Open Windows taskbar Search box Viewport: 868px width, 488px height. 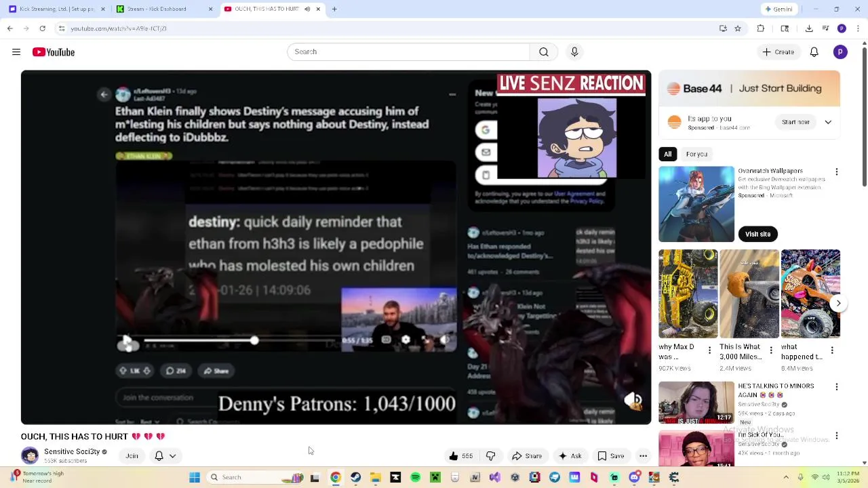coord(256,477)
